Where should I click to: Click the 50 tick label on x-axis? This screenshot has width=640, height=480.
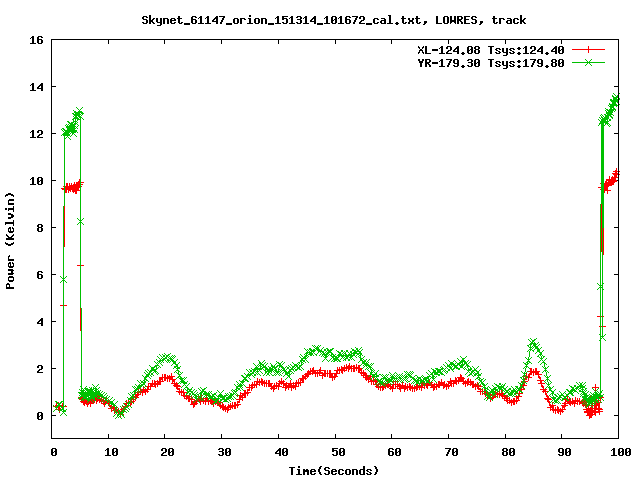pos(336,452)
